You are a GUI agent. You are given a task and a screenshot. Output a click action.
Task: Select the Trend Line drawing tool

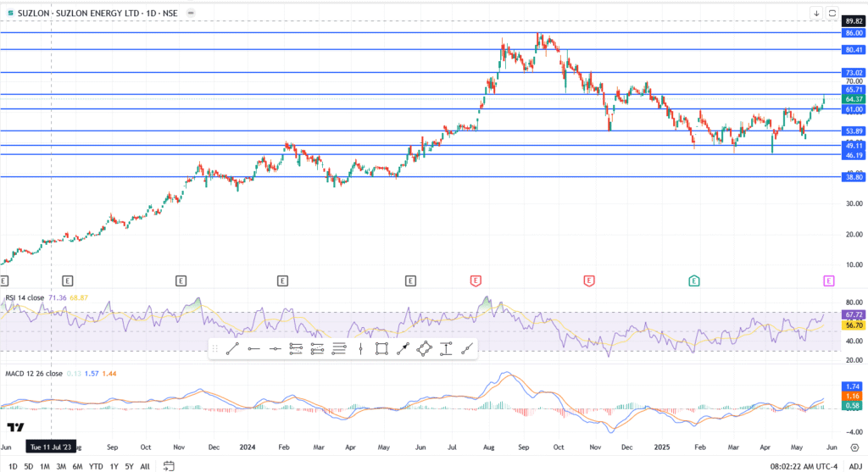(x=232, y=348)
